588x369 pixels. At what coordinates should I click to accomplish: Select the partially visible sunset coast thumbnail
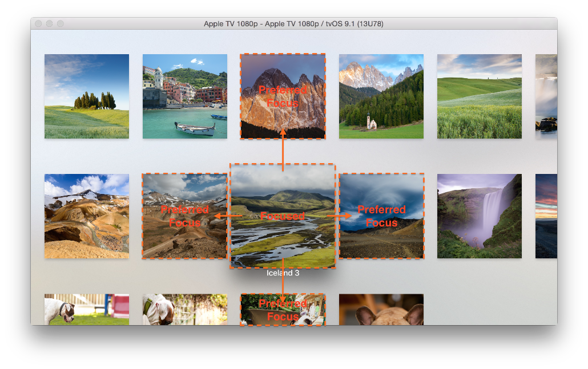point(546,216)
